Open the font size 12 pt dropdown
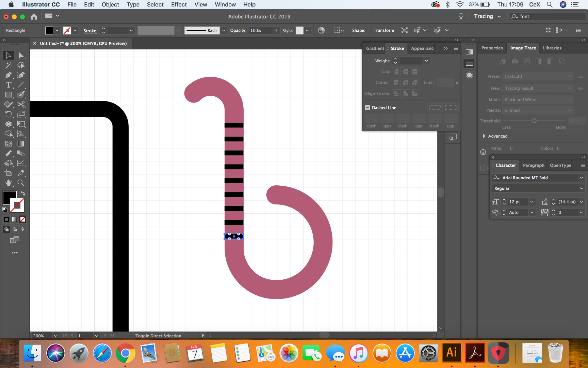588x368 pixels. pos(532,202)
